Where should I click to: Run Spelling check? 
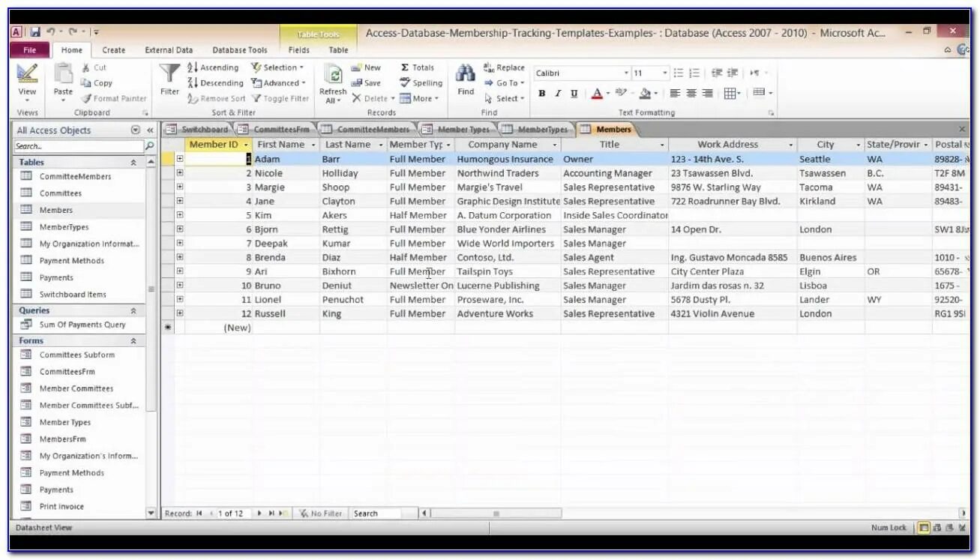[421, 83]
